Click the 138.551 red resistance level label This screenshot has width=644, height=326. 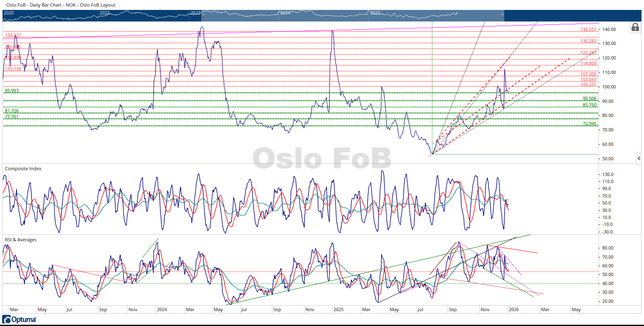click(x=588, y=30)
